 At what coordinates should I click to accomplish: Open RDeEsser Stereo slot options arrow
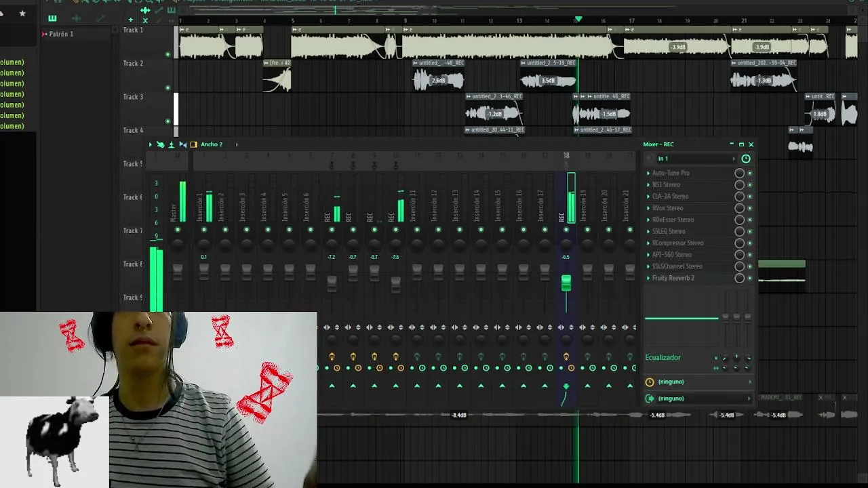(648, 220)
